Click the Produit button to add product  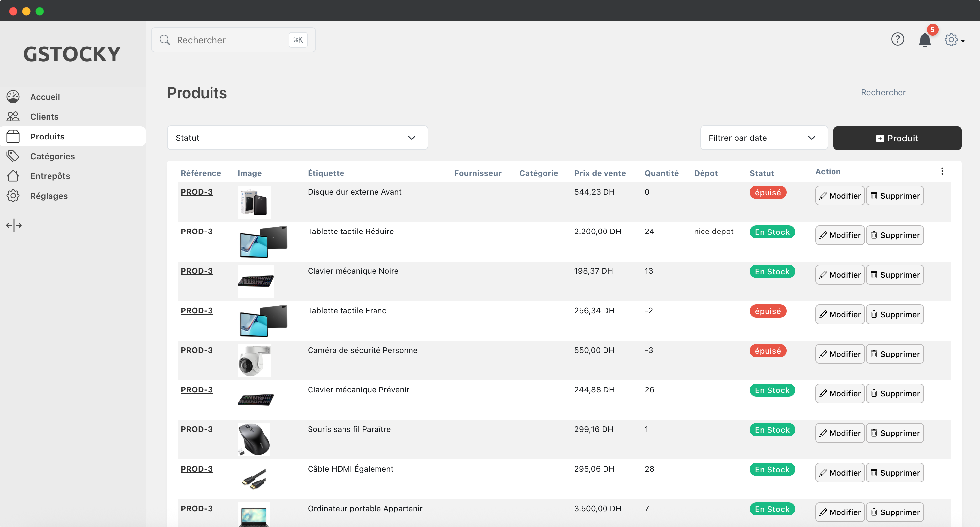coord(897,138)
